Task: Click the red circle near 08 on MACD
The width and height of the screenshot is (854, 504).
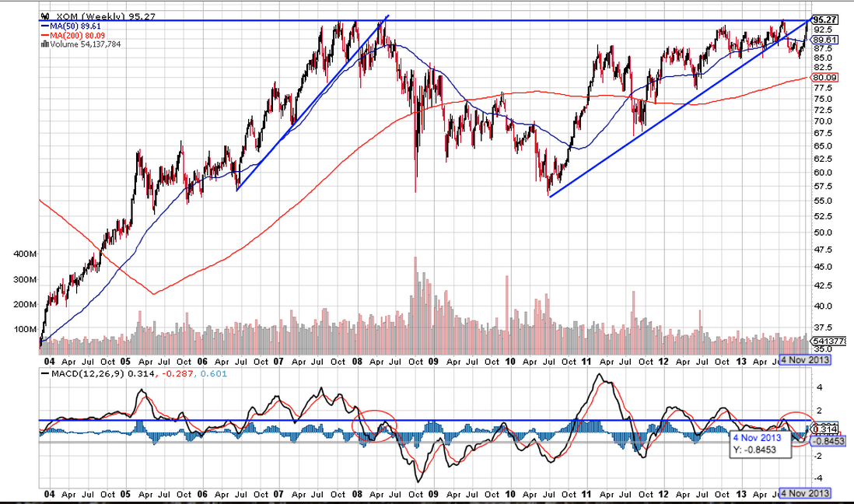Action: pyautogui.click(x=375, y=425)
